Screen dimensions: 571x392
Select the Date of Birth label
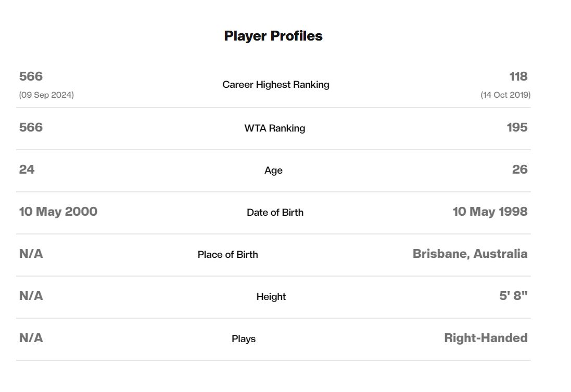point(275,212)
